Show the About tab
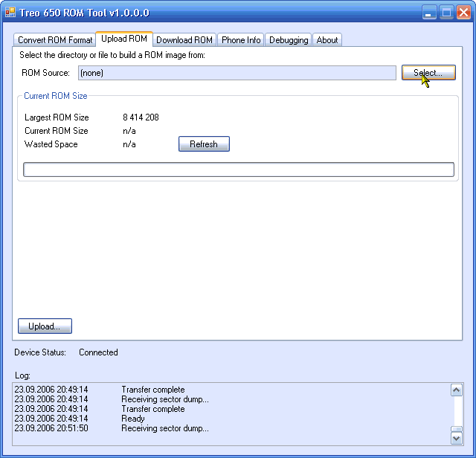The width and height of the screenshot is (476, 458). tap(327, 40)
